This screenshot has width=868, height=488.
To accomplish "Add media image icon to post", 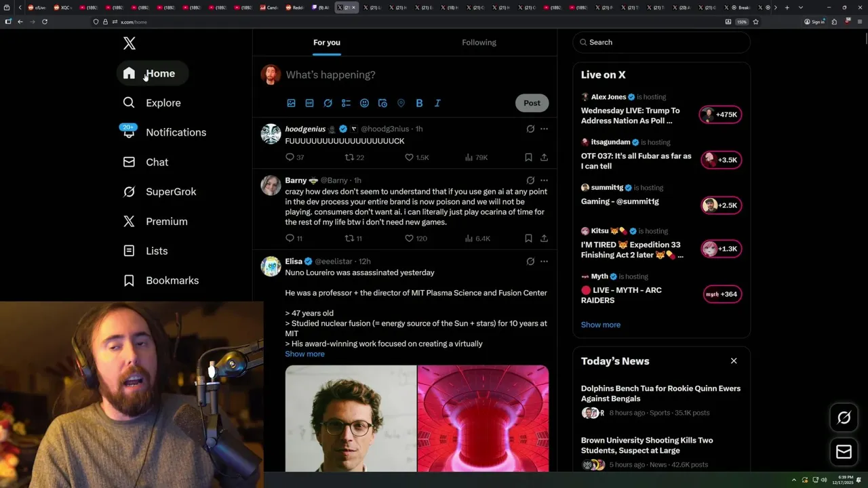I will pos(291,103).
